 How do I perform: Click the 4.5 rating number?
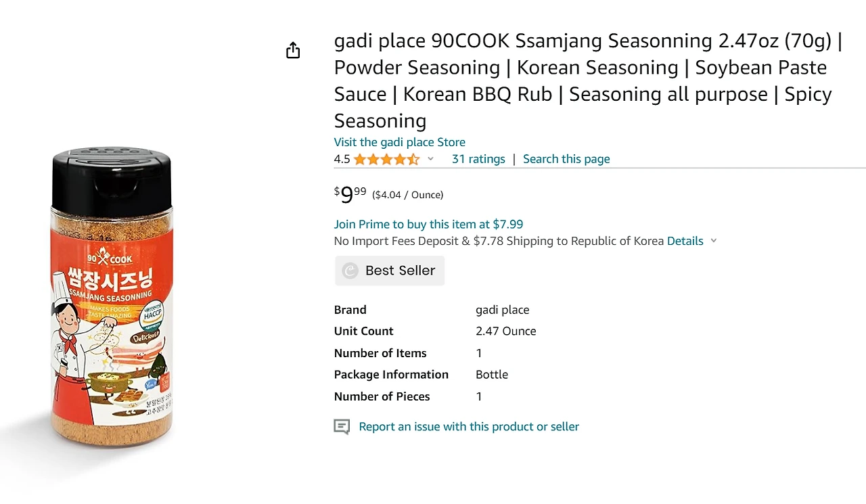click(342, 159)
